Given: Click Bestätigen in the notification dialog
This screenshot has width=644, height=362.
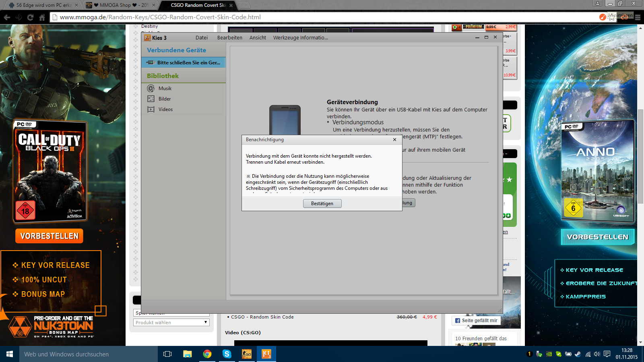Looking at the screenshot, I should click(322, 204).
